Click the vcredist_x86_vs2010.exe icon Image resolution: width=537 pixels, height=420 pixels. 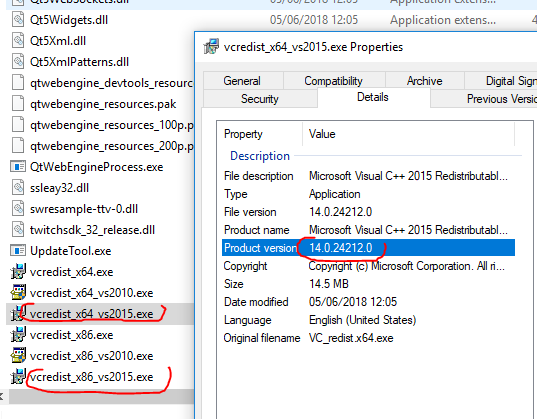click(x=18, y=356)
